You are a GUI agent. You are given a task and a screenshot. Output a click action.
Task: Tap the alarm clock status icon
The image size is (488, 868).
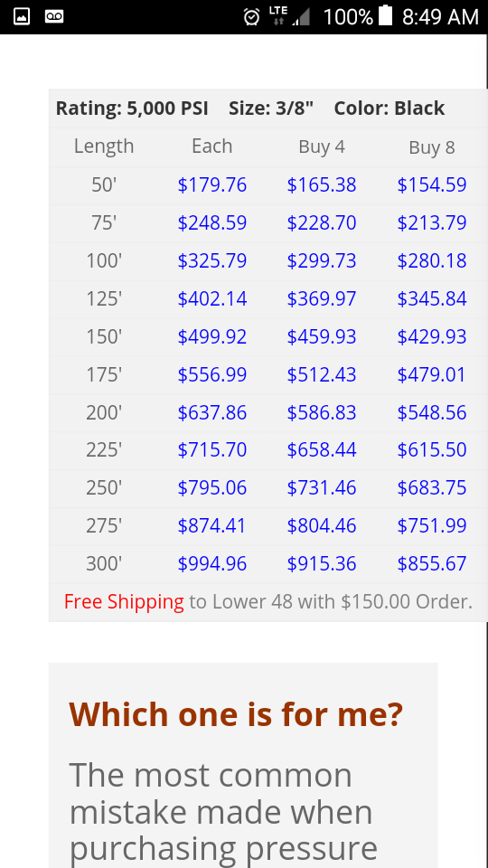click(x=251, y=17)
